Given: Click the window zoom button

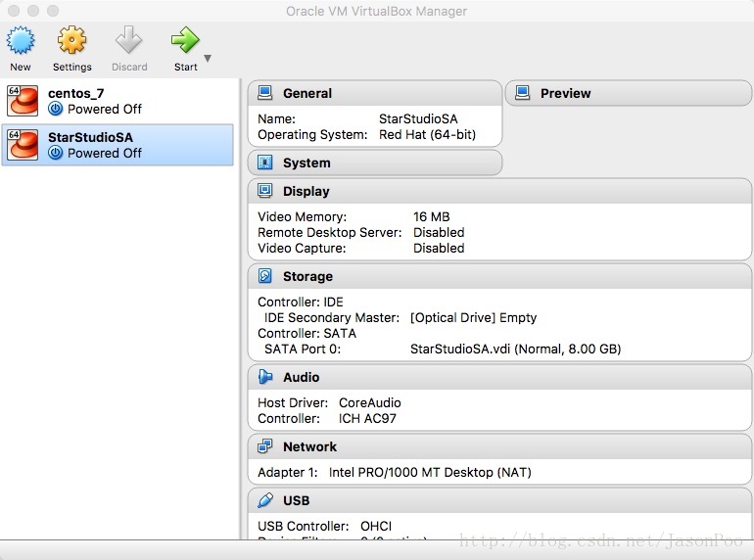Looking at the screenshot, I should point(53,11).
